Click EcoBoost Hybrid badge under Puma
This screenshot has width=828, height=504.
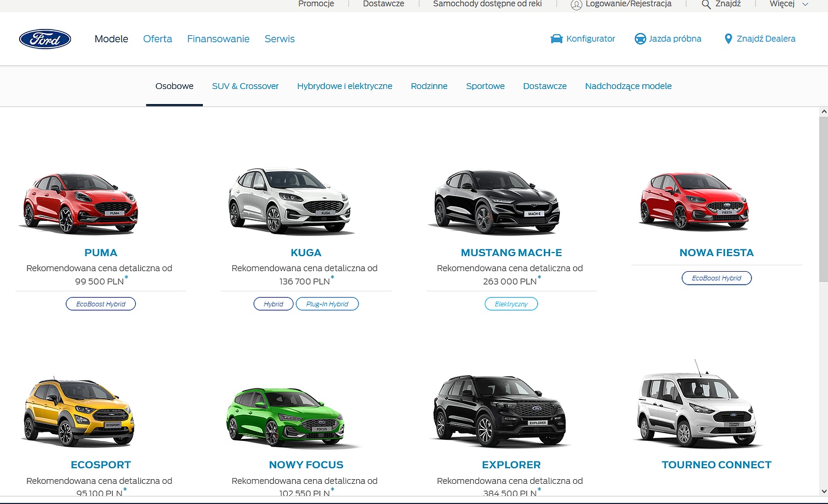[101, 304]
